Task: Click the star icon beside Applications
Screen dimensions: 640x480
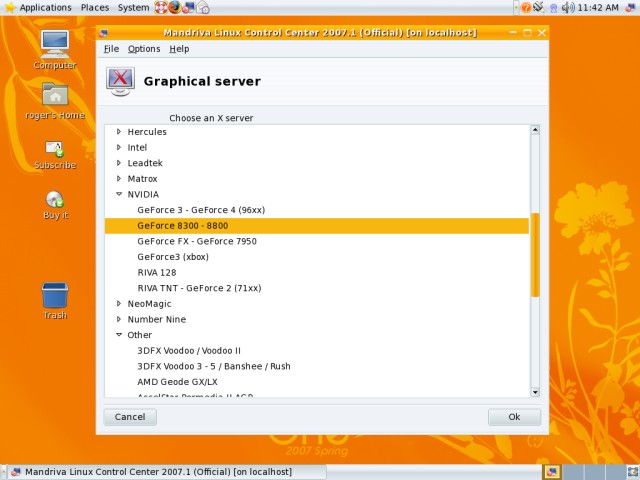Action: [9, 7]
